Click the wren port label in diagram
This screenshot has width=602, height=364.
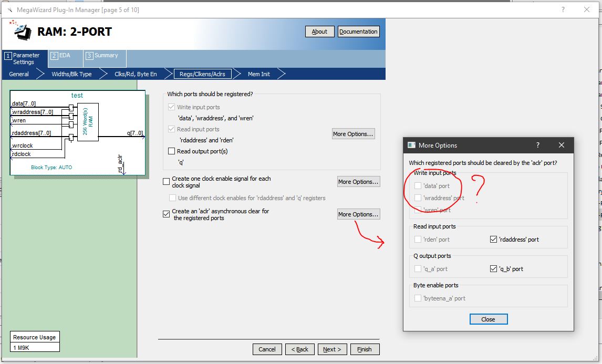(19, 121)
